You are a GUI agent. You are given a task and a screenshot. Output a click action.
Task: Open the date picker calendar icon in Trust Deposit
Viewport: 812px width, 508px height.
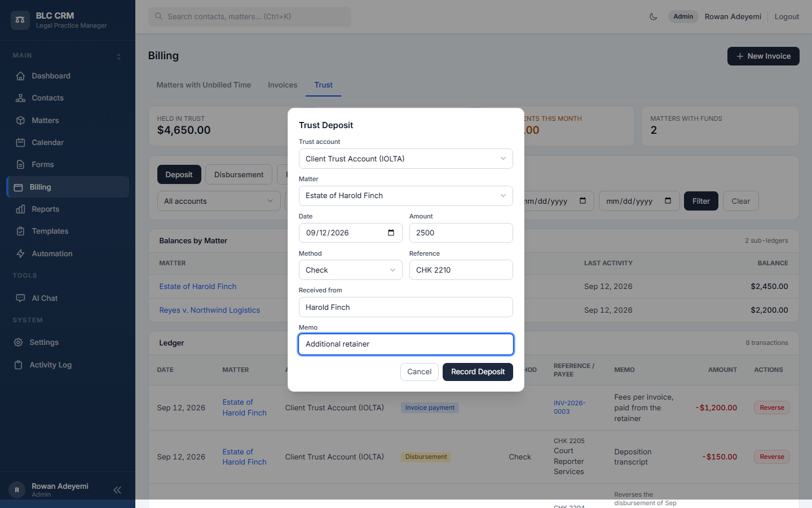(391, 233)
